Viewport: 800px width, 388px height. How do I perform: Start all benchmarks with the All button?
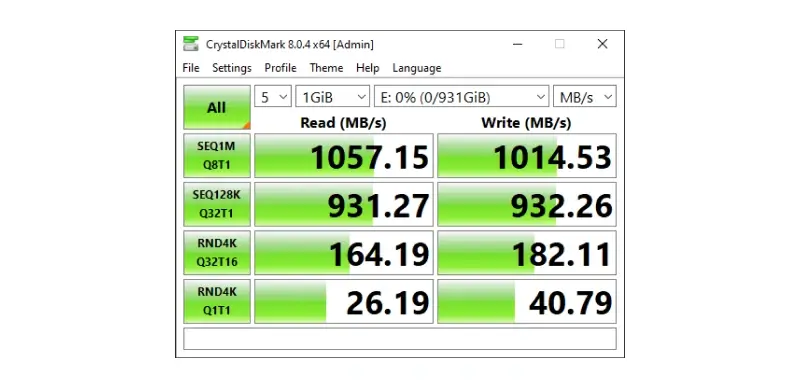click(217, 107)
